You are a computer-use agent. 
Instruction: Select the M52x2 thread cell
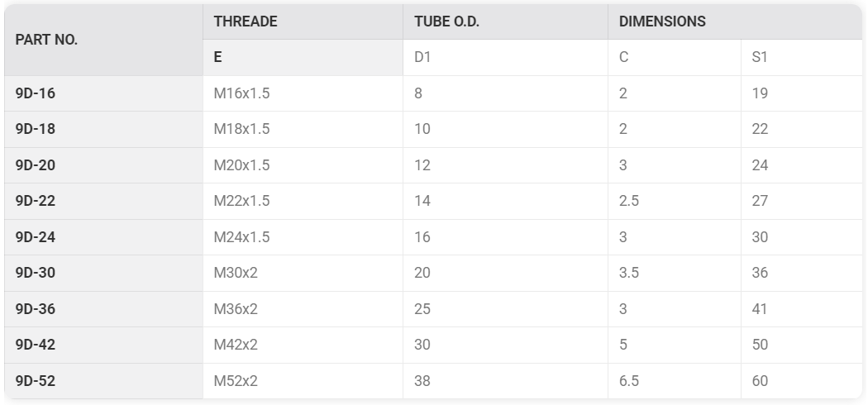coord(303,381)
